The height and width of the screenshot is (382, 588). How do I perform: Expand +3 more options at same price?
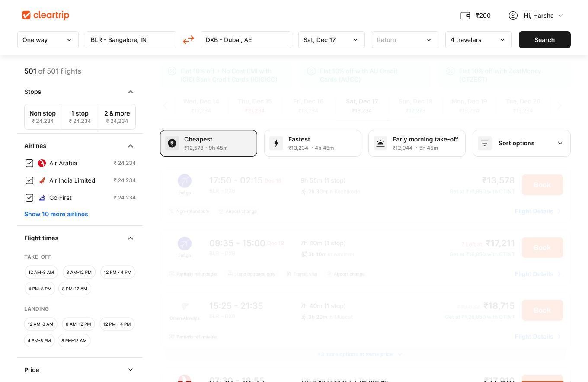coord(360,354)
